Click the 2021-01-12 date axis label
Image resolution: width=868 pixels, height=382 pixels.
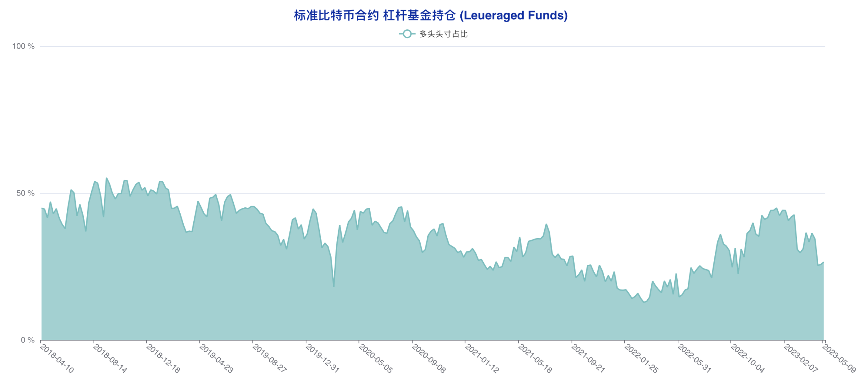(x=482, y=359)
